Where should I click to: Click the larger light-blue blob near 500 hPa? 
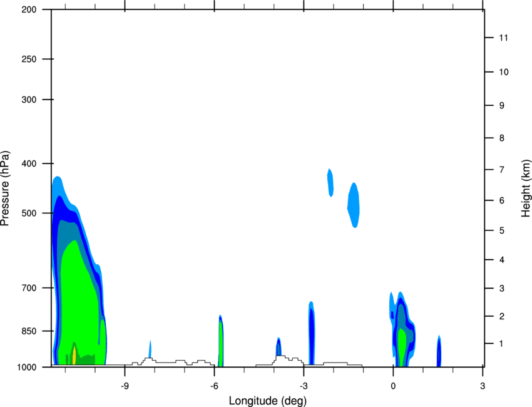(354, 205)
